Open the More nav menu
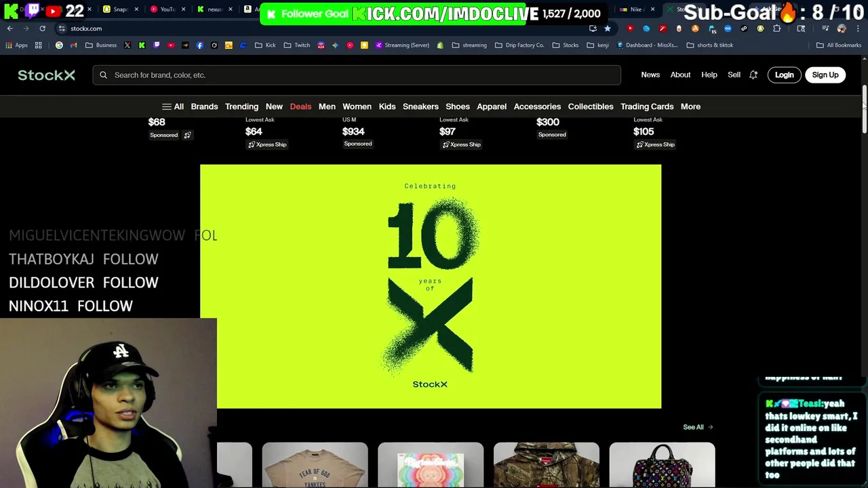Screen dimensions: 868x488 pyautogui.click(x=690, y=106)
